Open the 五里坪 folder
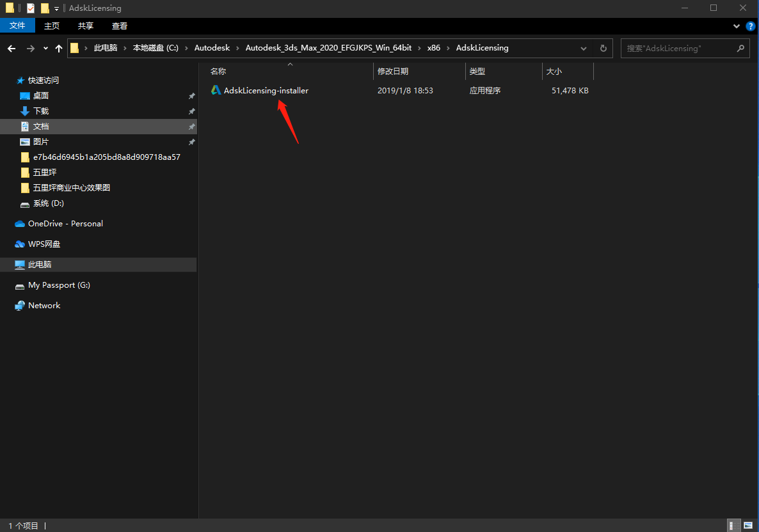 pos(45,173)
